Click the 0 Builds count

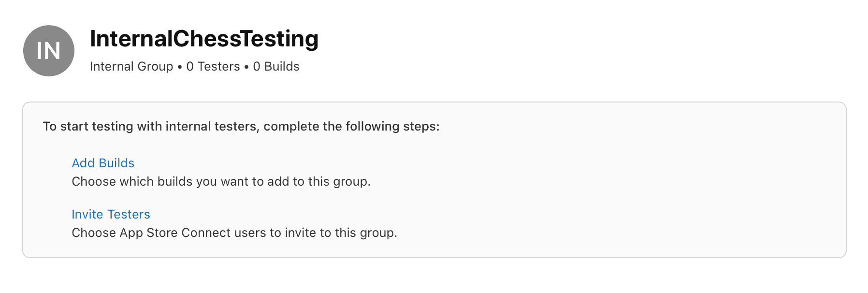(x=276, y=66)
